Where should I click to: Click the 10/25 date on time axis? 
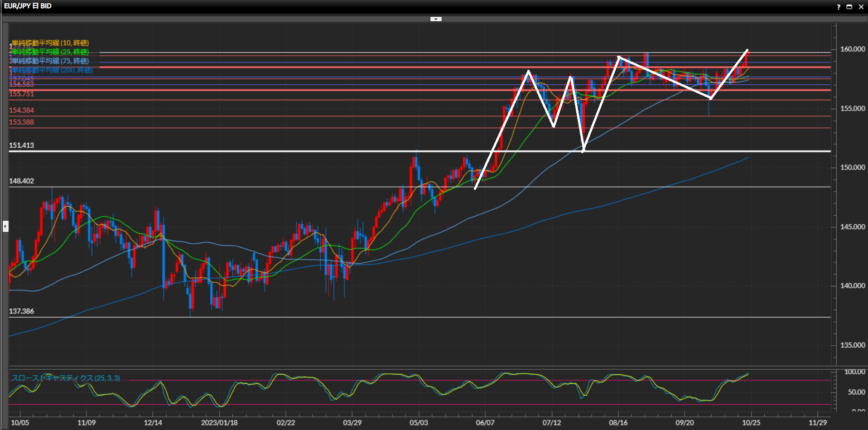pos(751,423)
